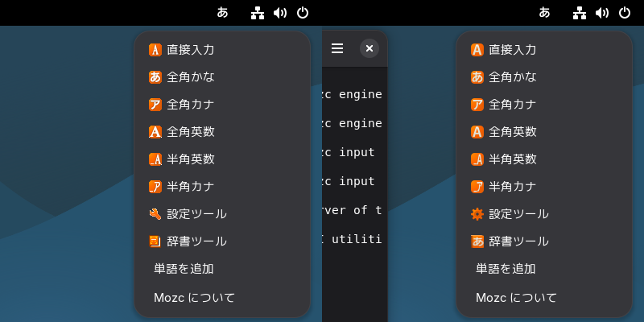
Task: Click the 全角かな icon in right menu
Action: [477, 76]
